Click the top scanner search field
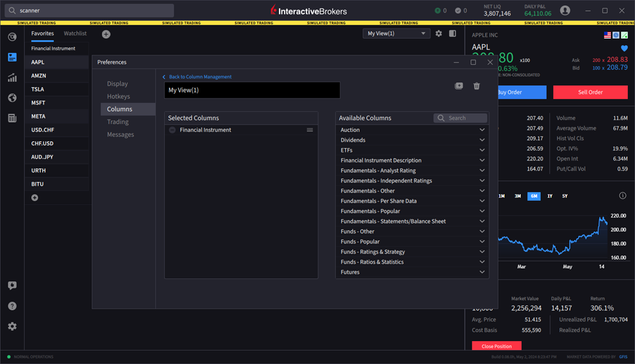Screen dimensions: 635x364 (90, 11)
